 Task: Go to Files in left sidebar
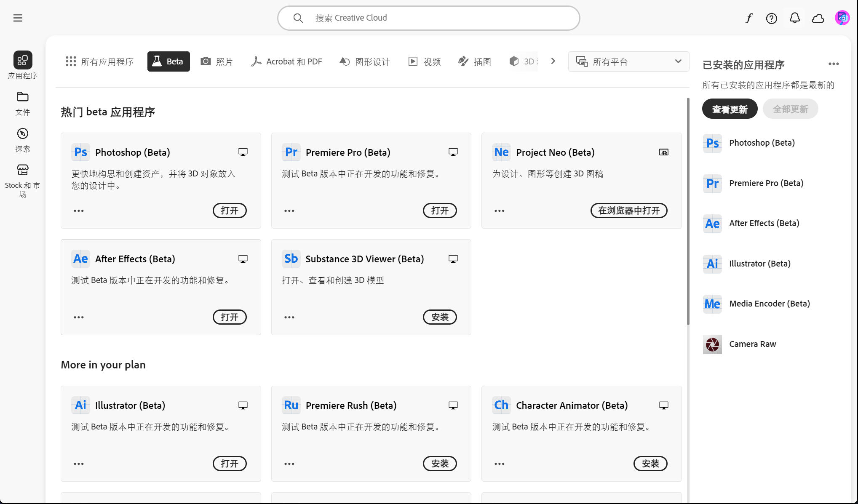coord(22,103)
